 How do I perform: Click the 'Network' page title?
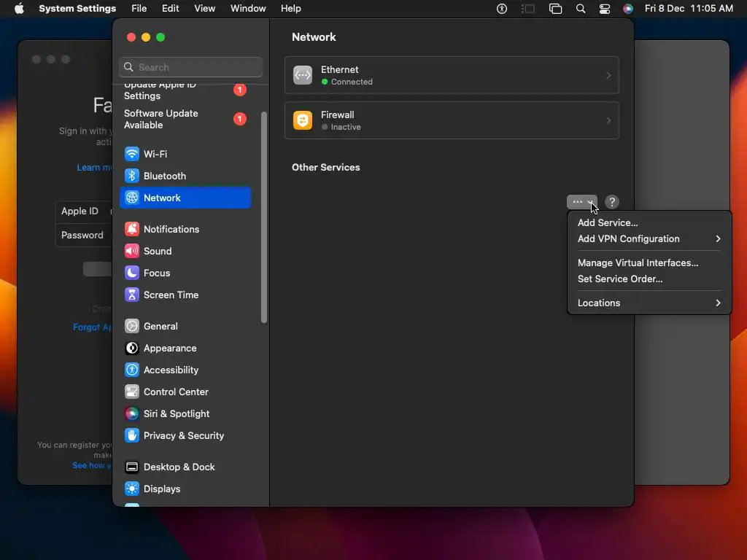(314, 37)
